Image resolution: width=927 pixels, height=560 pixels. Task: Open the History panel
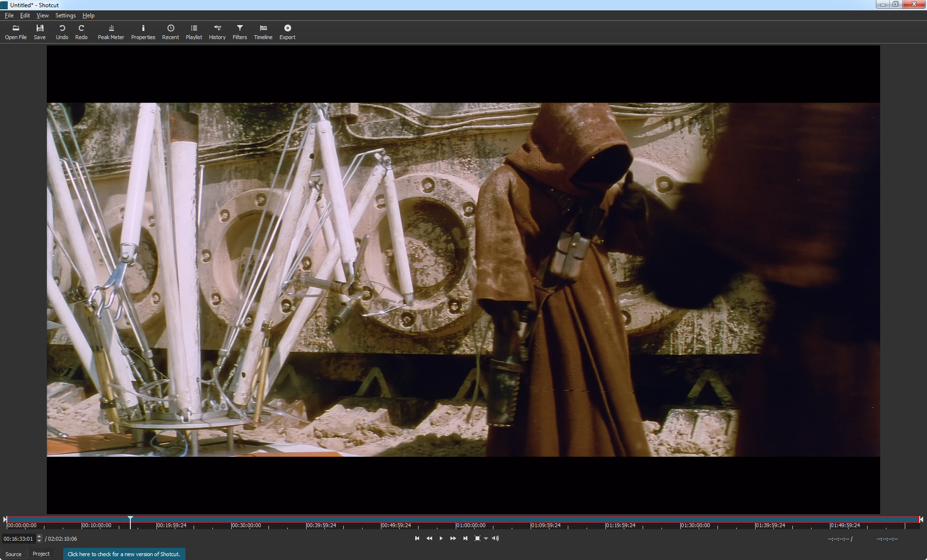(217, 32)
